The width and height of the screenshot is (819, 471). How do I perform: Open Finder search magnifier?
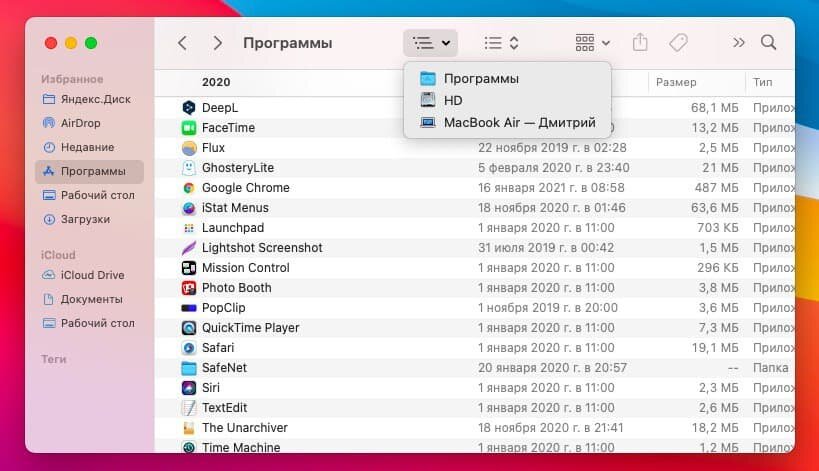pos(768,42)
